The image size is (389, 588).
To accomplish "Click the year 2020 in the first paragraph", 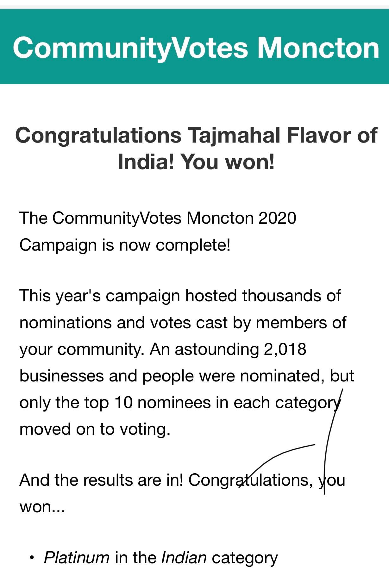I will click(277, 218).
